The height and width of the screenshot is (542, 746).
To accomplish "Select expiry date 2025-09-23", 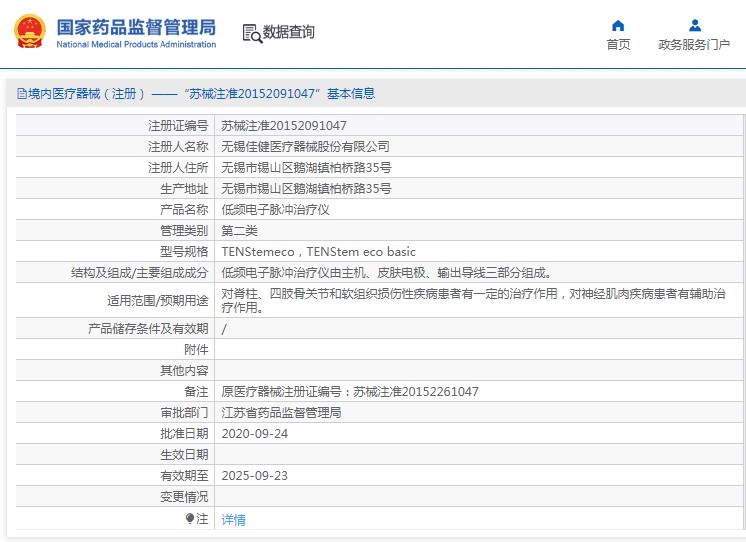I will [x=255, y=475].
